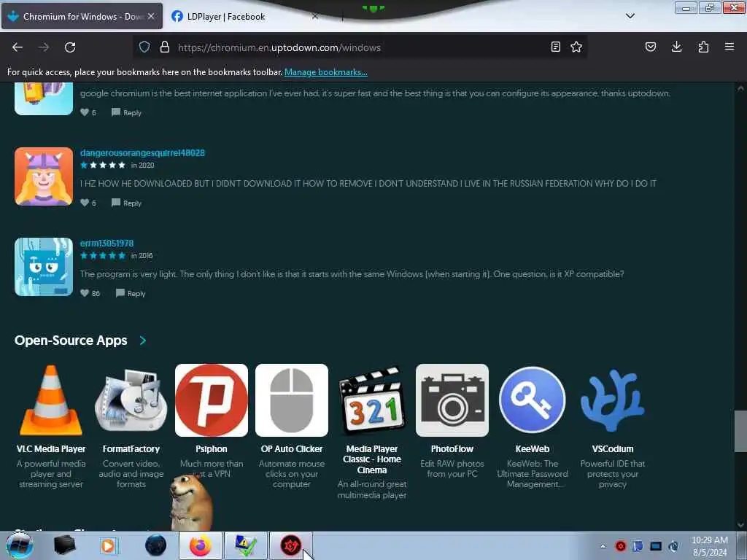Open the Windows Start orb
This screenshot has width=747, height=560.
[x=20, y=545]
